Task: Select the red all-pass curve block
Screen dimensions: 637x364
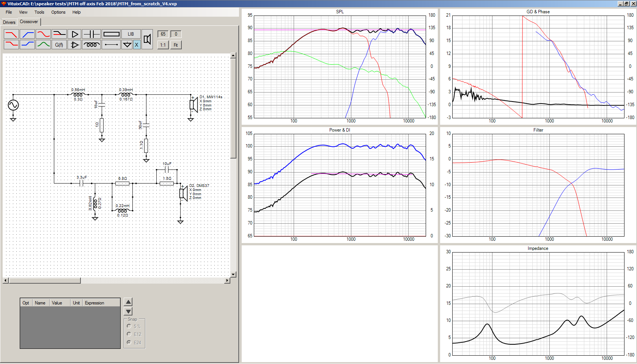Action: [43, 34]
